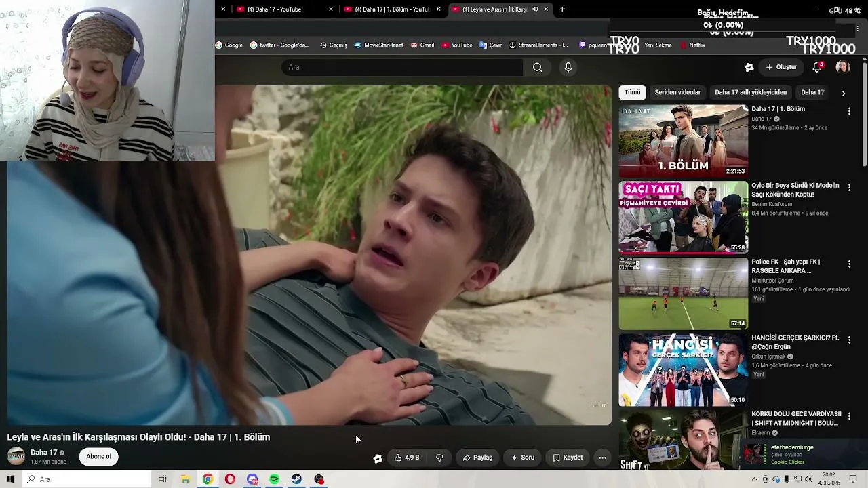868x488 pixels.
Task: Show hidden system tray icons chevron
Action: point(754,479)
